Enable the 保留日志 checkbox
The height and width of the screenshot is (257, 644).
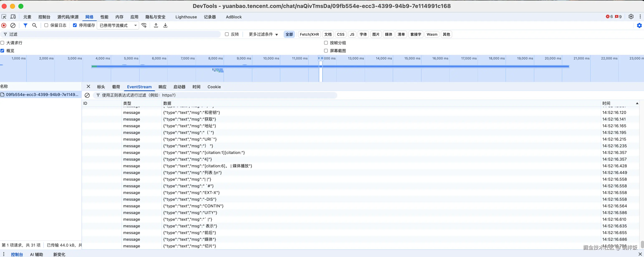coord(46,25)
